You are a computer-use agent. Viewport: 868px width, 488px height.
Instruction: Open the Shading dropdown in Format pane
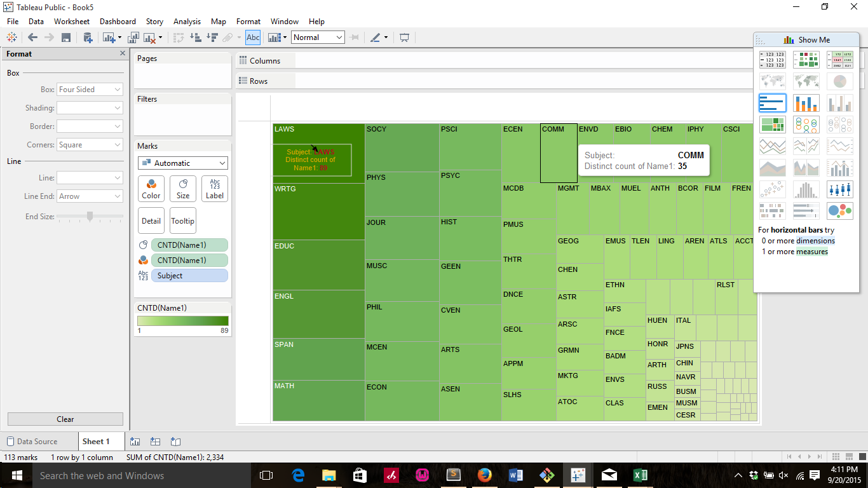pos(90,108)
